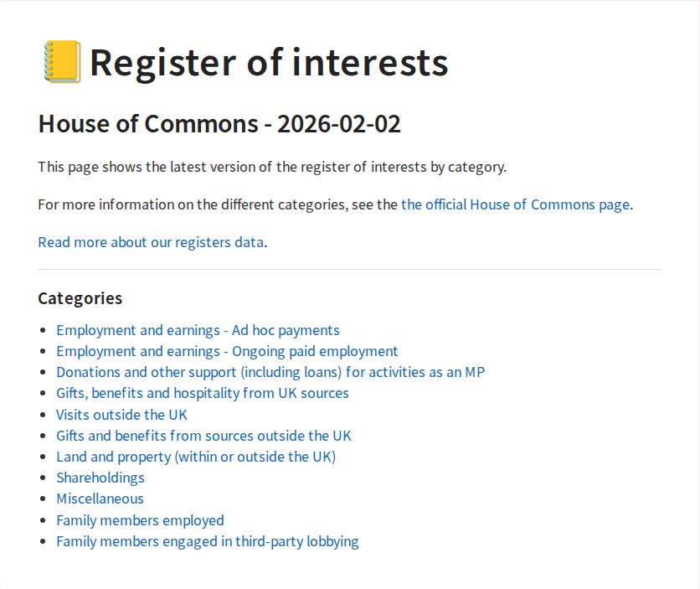Click the yellow ledger notebook icon

pos(61,63)
